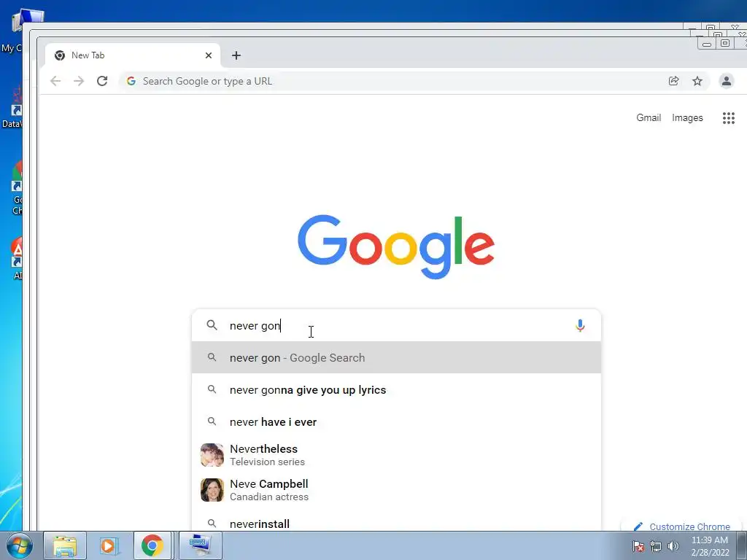Click Nevertheless thumbnail image
This screenshot has width=747, height=560.
pos(212,455)
